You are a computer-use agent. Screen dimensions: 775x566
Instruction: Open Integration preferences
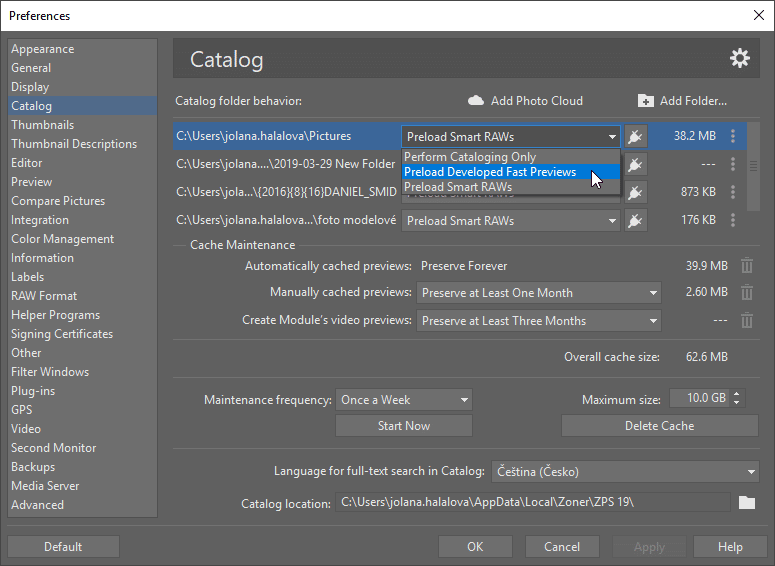click(83, 220)
